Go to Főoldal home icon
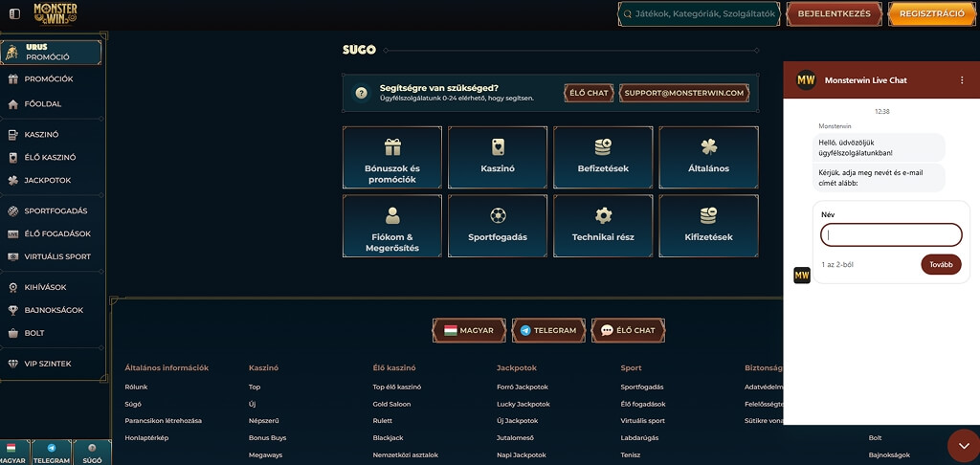This screenshot has width=980, height=465. pos(12,104)
